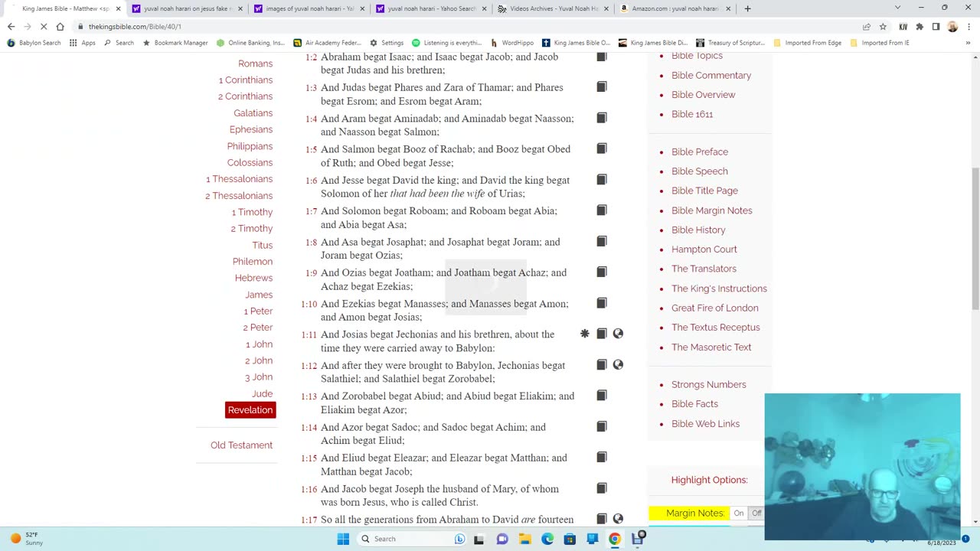The height and width of the screenshot is (551, 980).
Task: Open the book icon beside verse 1:2
Action: [602, 57]
